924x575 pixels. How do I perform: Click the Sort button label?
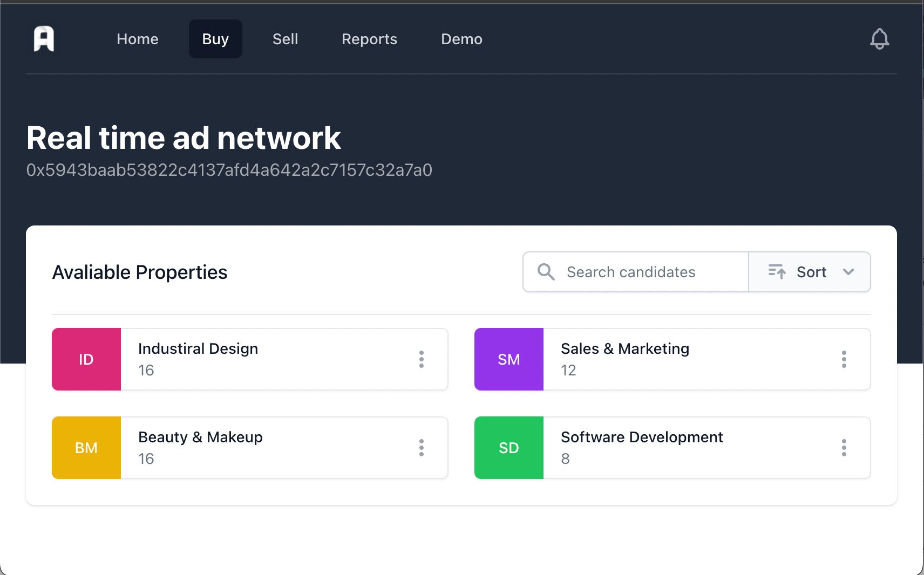pyautogui.click(x=811, y=272)
